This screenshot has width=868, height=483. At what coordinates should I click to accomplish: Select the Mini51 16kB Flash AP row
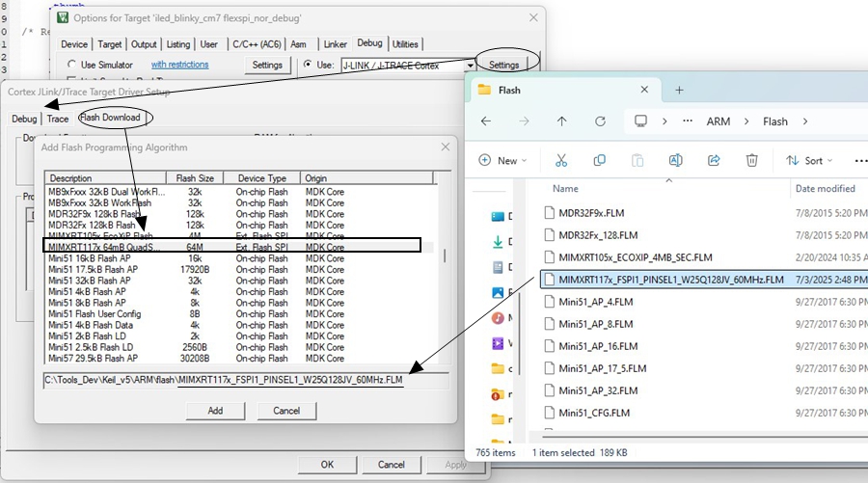click(241, 258)
